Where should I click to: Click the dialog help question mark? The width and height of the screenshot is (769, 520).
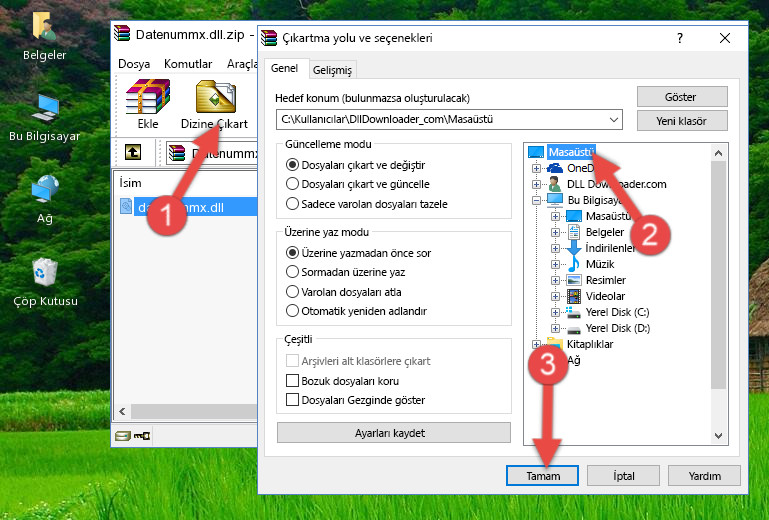coord(679,38)
